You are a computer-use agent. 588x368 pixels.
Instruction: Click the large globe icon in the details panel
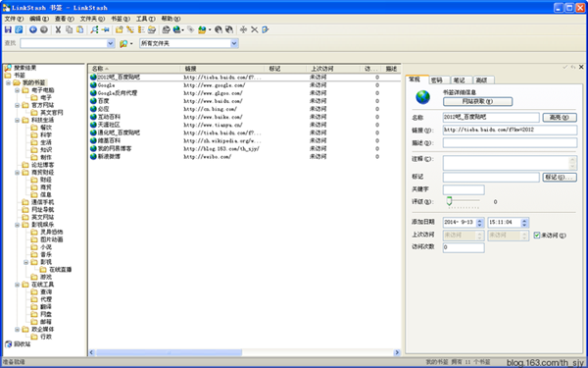(x=423, y=97)
